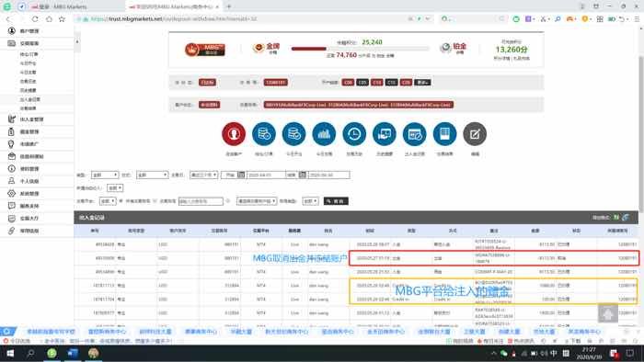Click the red C00 level tag
This screenshot has height=362, width=644.
(x=348, y=83)
